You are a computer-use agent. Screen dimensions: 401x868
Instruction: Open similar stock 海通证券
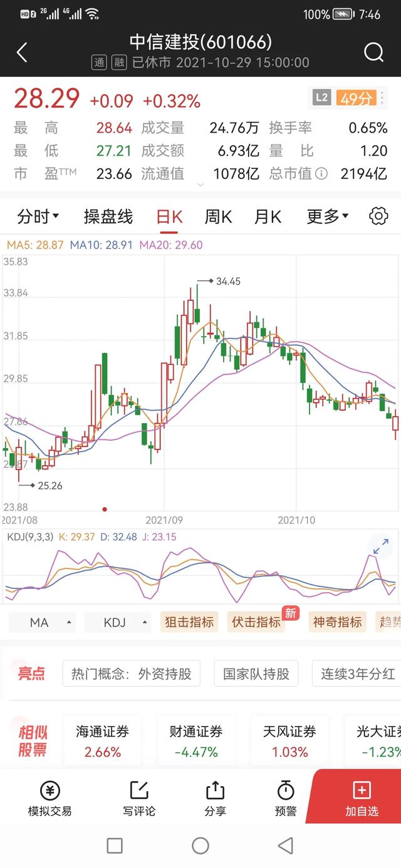103,742
